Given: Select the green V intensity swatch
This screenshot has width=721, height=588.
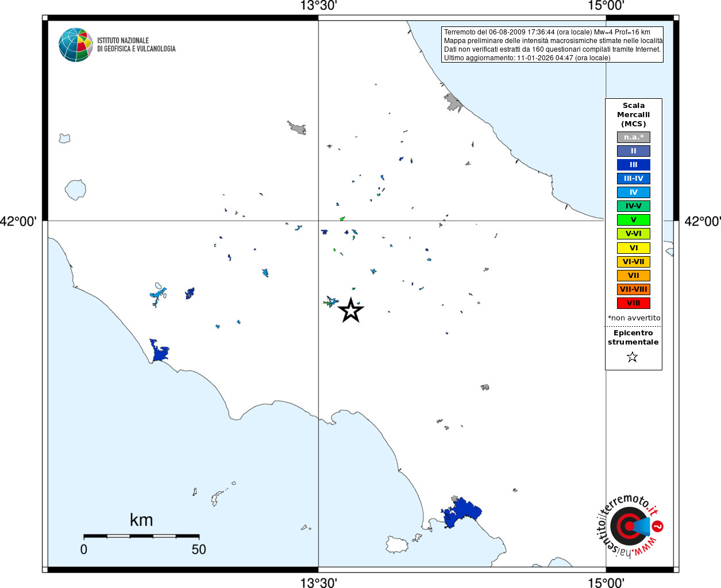Looking at the screenshot, I should click(x=634, y=220).
